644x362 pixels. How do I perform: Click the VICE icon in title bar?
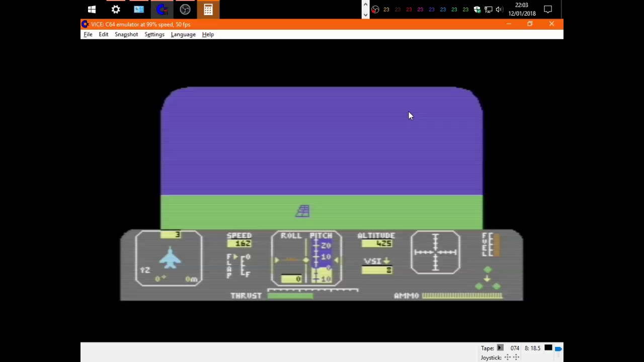click(85, 24)
